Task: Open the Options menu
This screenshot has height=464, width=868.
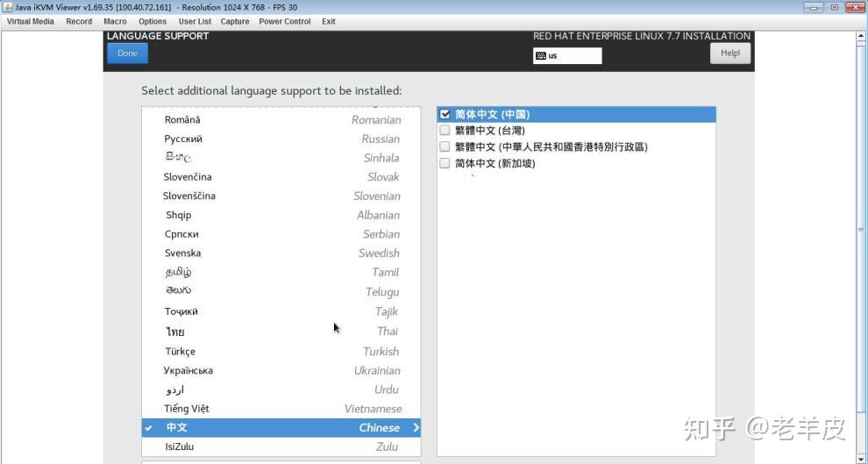Action: tap(153, 22)
